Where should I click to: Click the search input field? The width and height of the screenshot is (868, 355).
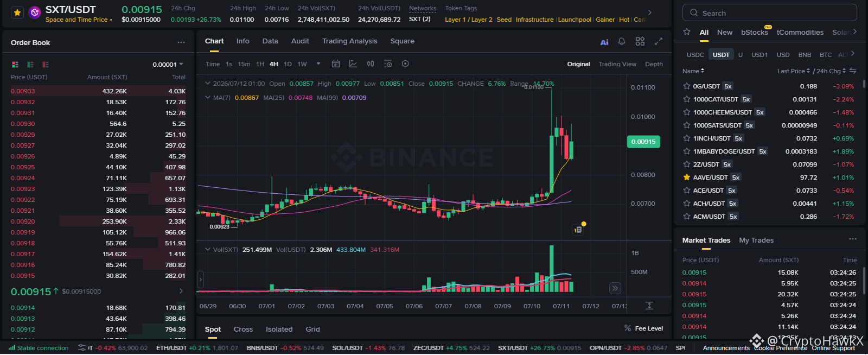pos(769,13)
